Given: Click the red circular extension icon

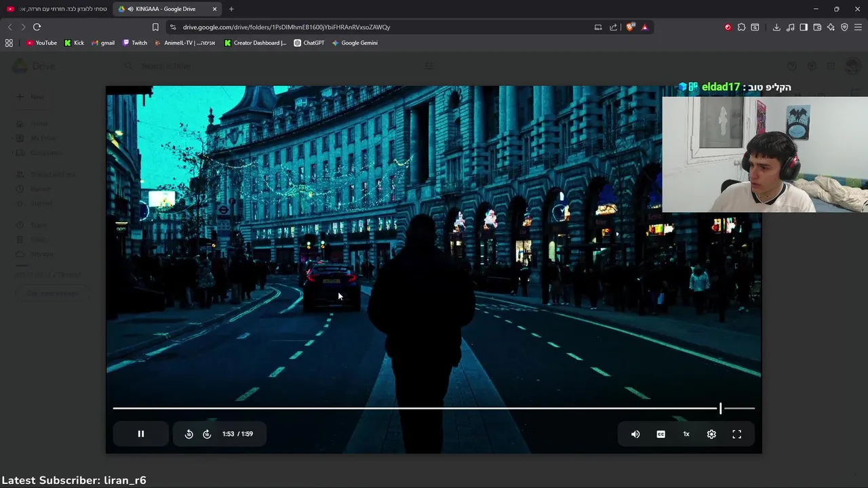Looking at the screenshot, I should [728, 27].
